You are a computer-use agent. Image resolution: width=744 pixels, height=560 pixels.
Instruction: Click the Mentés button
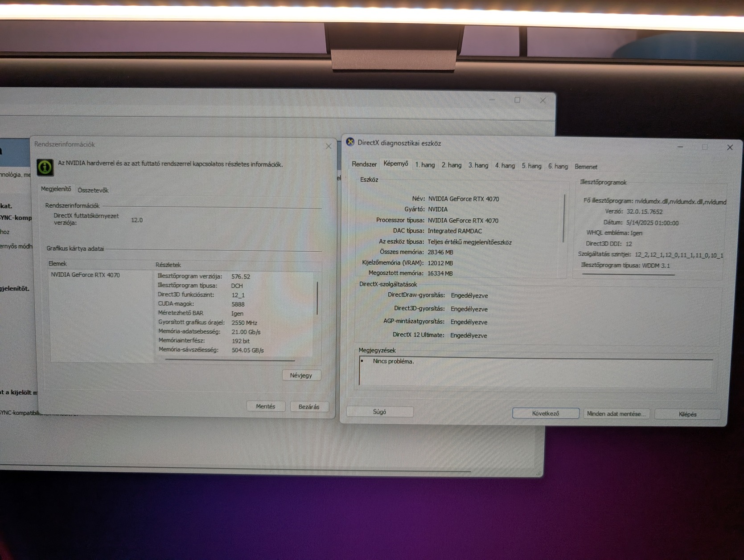(266, 406)
